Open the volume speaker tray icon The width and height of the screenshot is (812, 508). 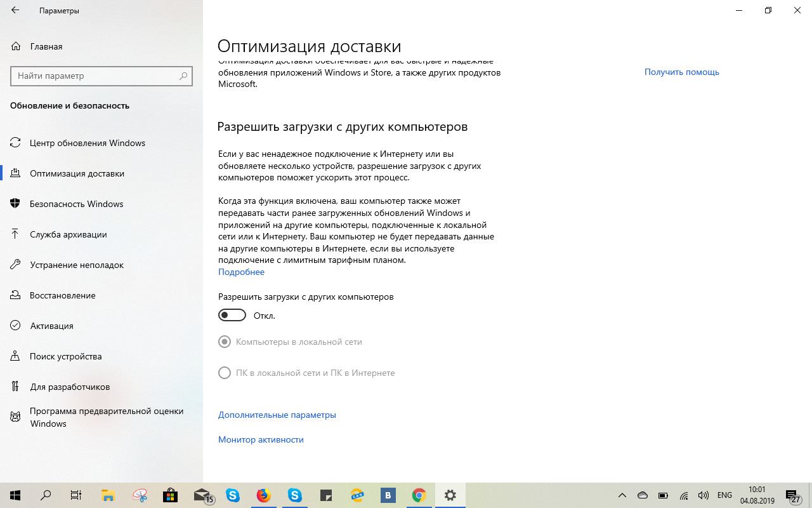[x=703, y=495]
